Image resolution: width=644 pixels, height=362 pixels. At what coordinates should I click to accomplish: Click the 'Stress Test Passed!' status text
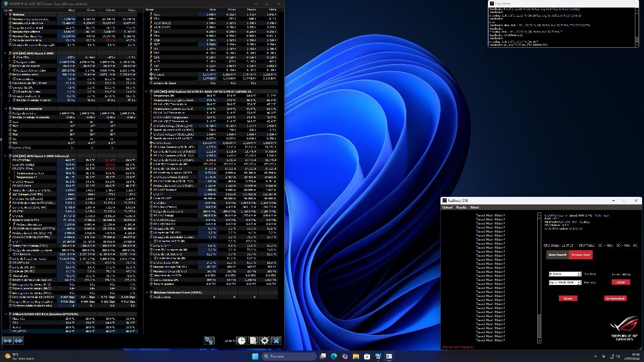(x=458, y=347)
